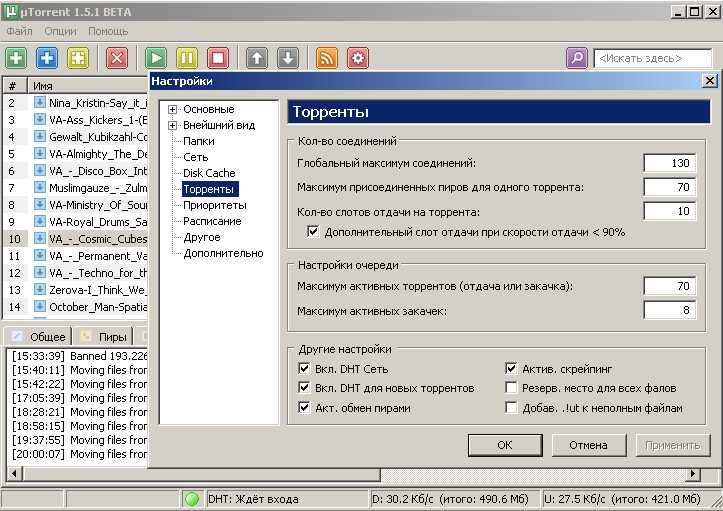Screen dimensions: 723x511
Task: Click the Move Up Queue arrow icon
Action: pyautogui.click(x=257, y=58)
